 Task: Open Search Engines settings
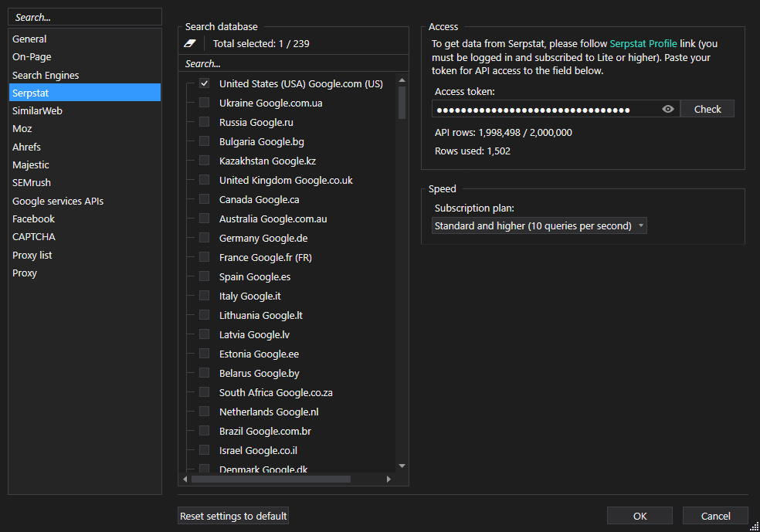tap(85, 75)
